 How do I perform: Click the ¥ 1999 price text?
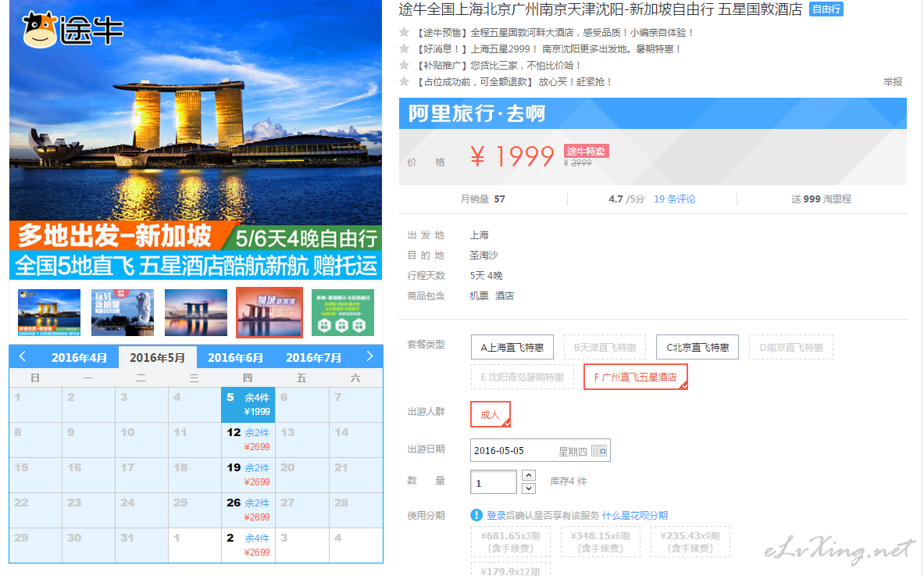tap(512, 156)
